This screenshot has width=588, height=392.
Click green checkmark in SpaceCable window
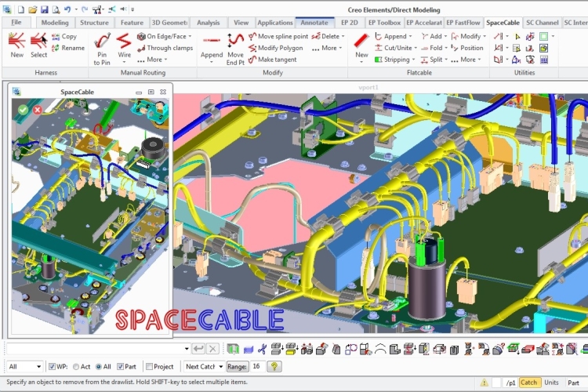[x=24, y=110]
